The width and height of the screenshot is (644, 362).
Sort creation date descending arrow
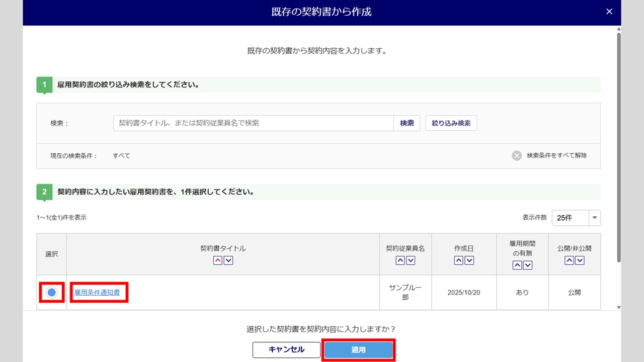click(x=469, y=260)
